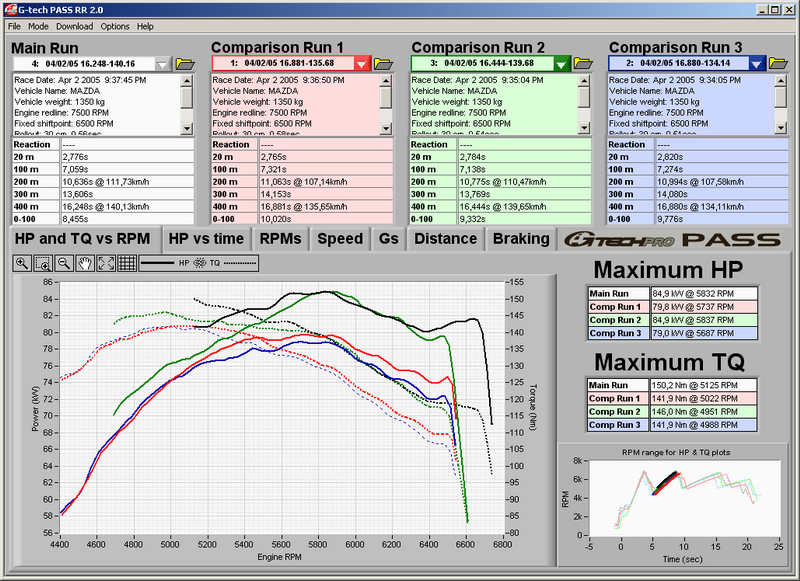800x581 pixels.
Task: Click the Engine RPM axis label
Action: [x=279, y=557]
